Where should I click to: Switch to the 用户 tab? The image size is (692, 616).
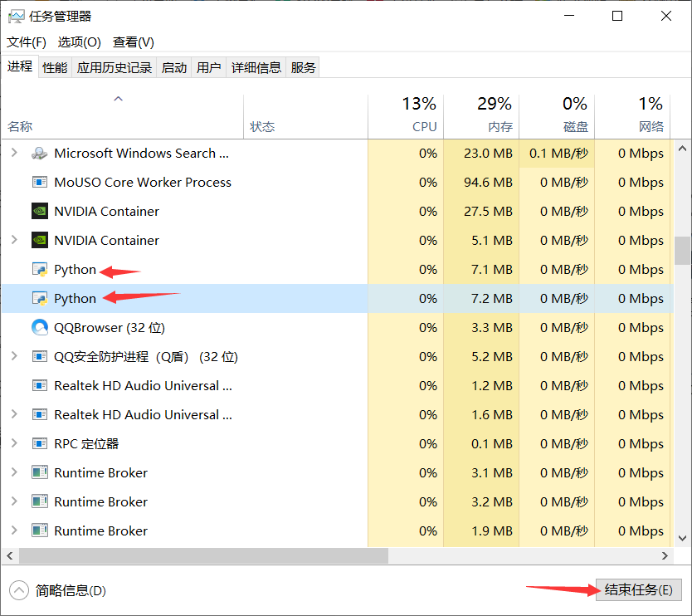point(209,67)
